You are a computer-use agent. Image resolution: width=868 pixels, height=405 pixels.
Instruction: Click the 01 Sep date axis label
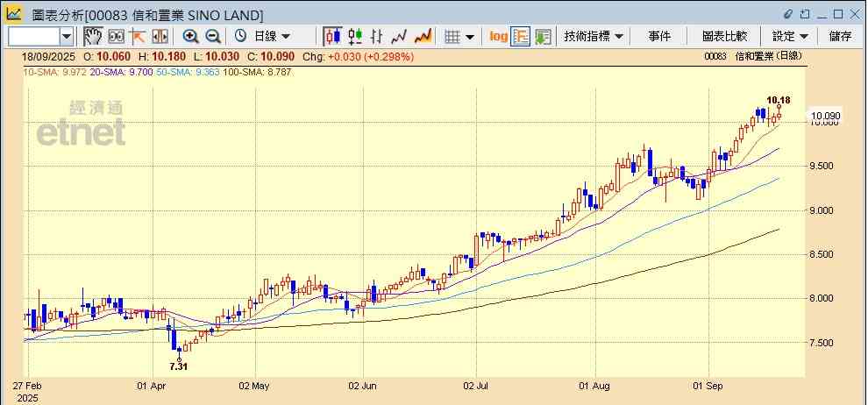click(708, 386)
